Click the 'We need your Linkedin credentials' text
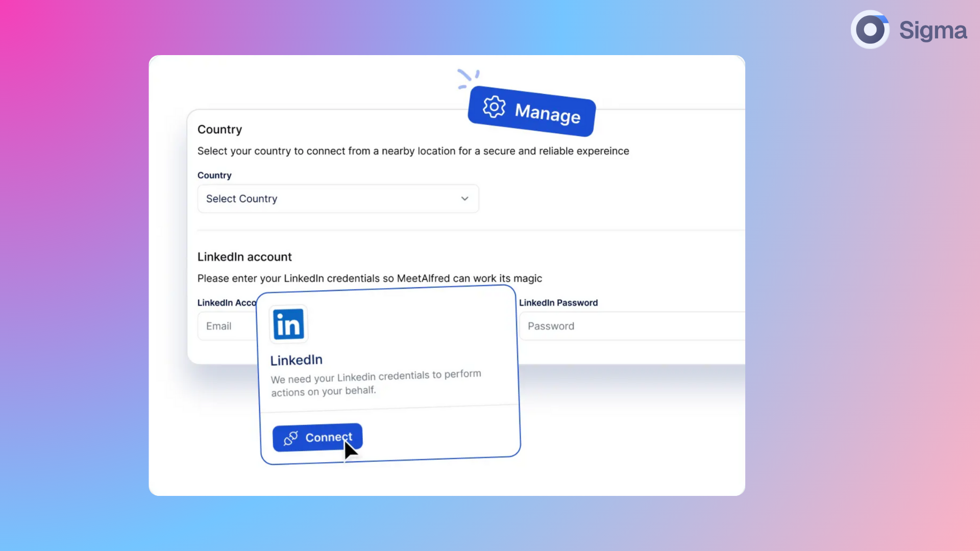This screenshot has width=980, height=551. 376,383
